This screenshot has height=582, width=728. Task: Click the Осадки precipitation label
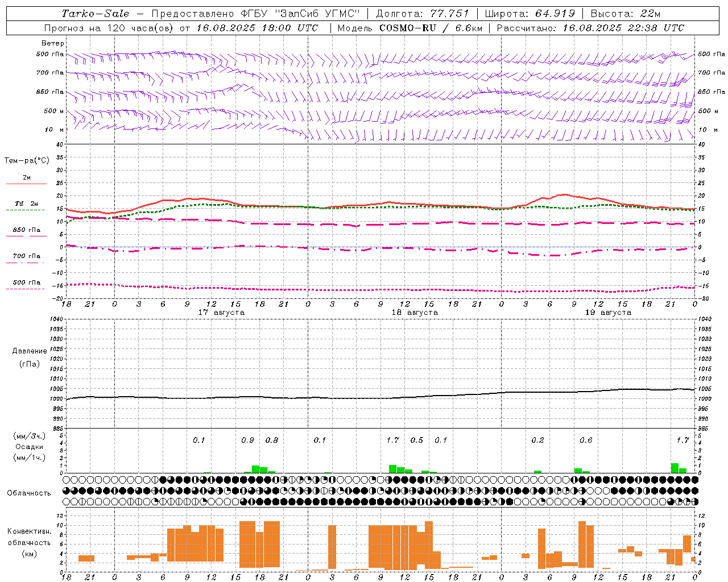tap(29, 447)
